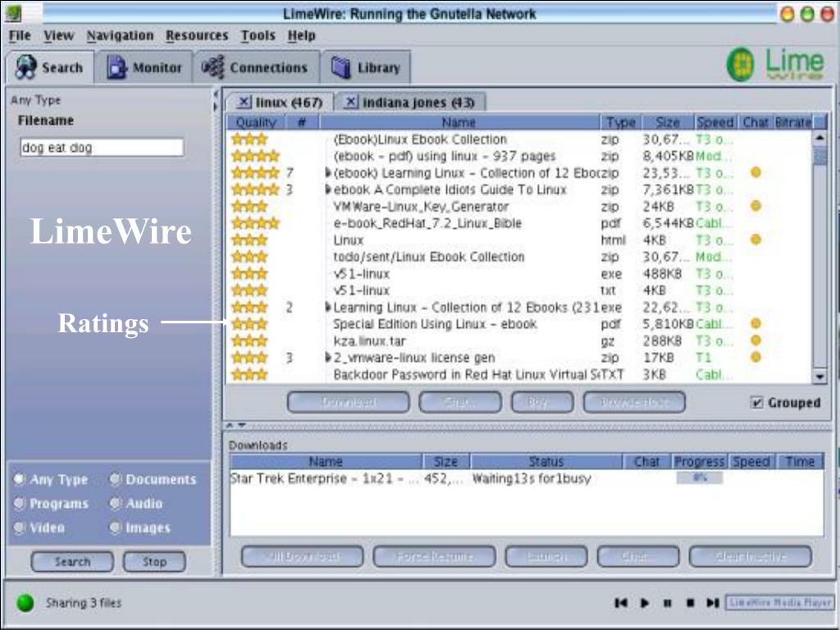Click the results scrollbar down arrow
Image resolution: width=840 pixels, height=630 pixels.
pos(819,377)
